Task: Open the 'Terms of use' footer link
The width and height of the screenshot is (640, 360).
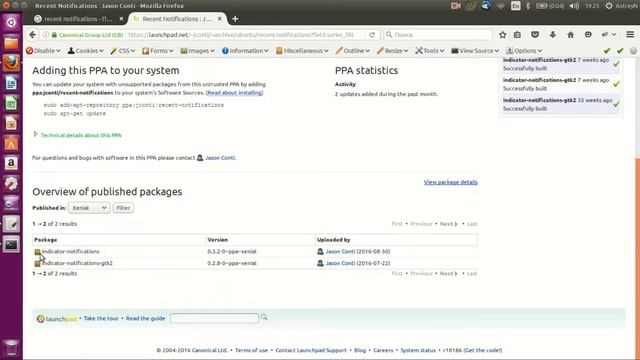Action: click(x=251, y=350)
